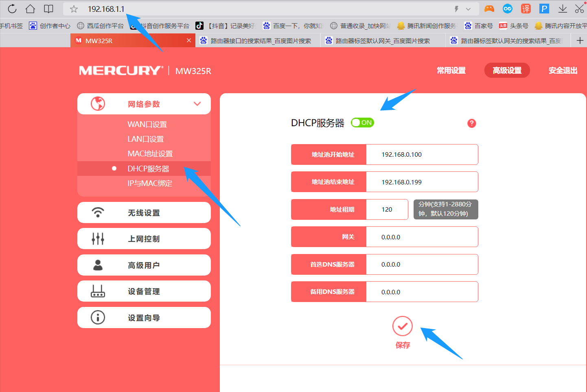Open the red question mark help icon
Screen dimensions: 587x392
pyautogui.click(x=471, y=123)
